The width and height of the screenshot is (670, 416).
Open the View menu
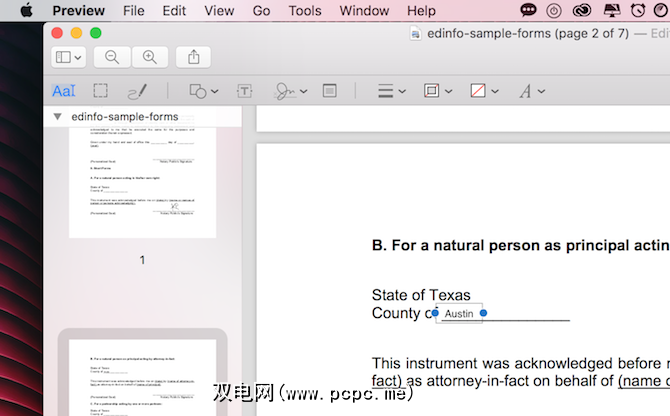click(x=219, y=11)
